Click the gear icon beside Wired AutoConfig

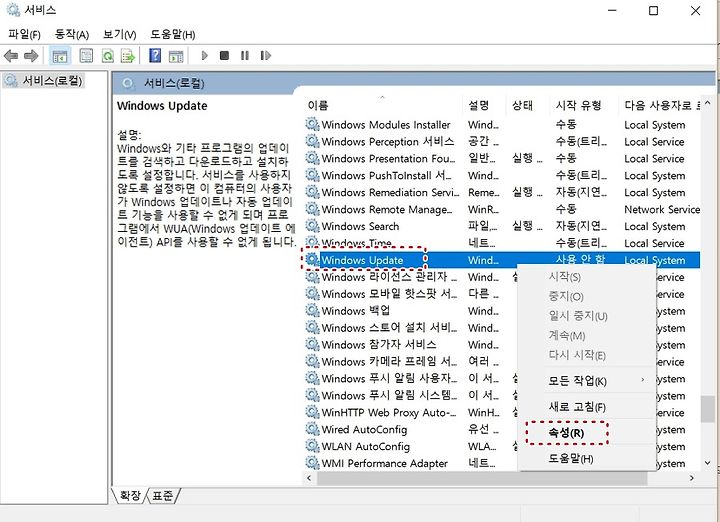coord(312,429)
